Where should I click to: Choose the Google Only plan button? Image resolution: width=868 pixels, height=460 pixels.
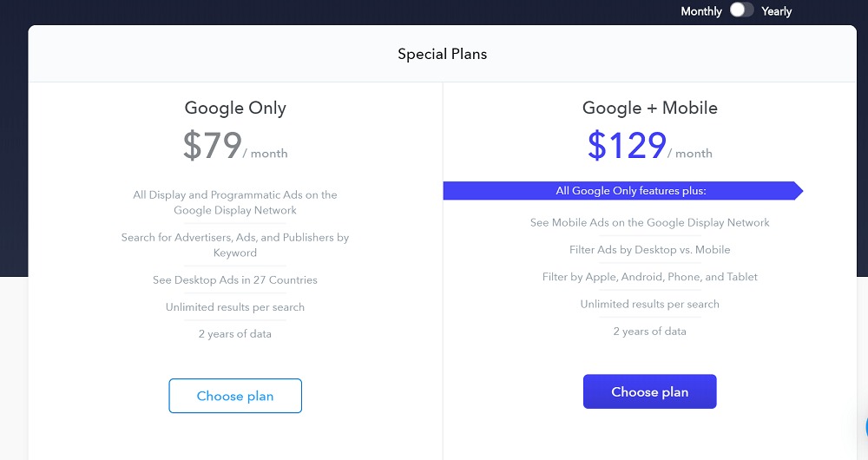235,396
